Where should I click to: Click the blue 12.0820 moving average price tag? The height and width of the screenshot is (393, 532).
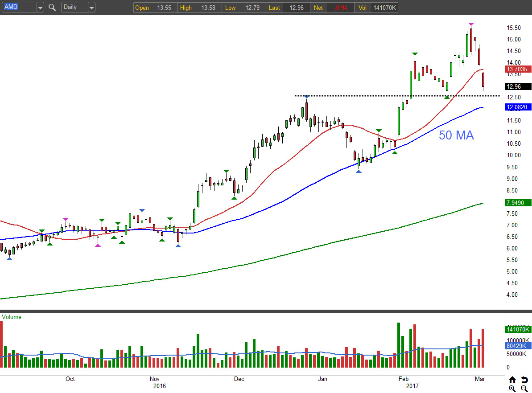pyautogui.click(x=518, y=107)
